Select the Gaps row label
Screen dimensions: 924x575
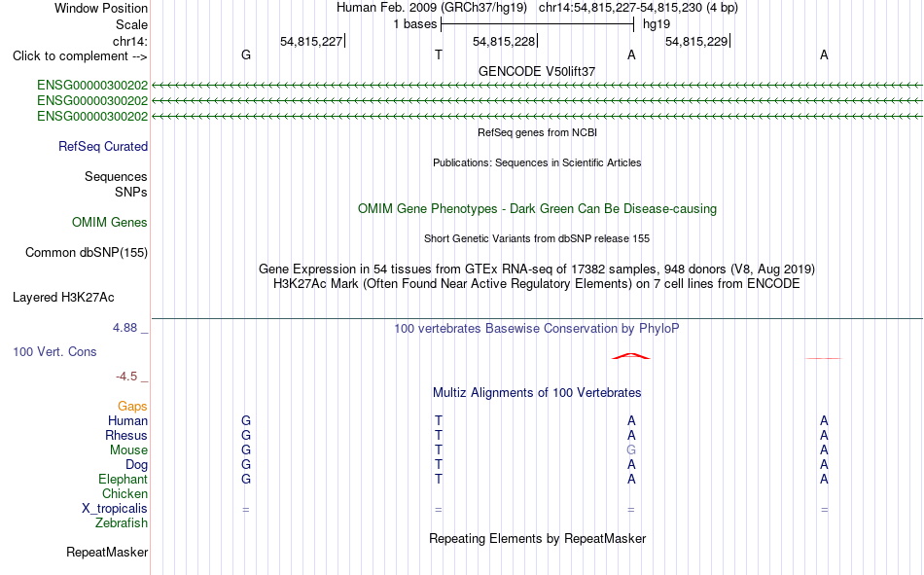132,406
